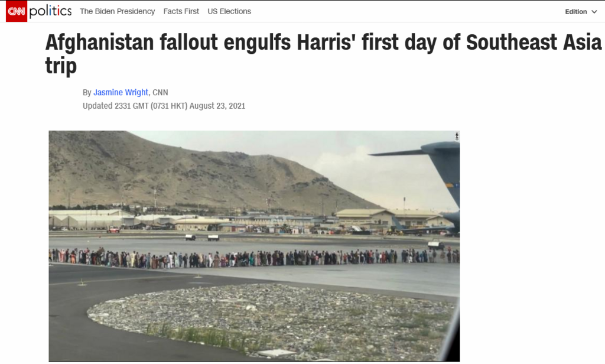Go to the Facts First section
This screenshot has width=605, height=364.
181,12
